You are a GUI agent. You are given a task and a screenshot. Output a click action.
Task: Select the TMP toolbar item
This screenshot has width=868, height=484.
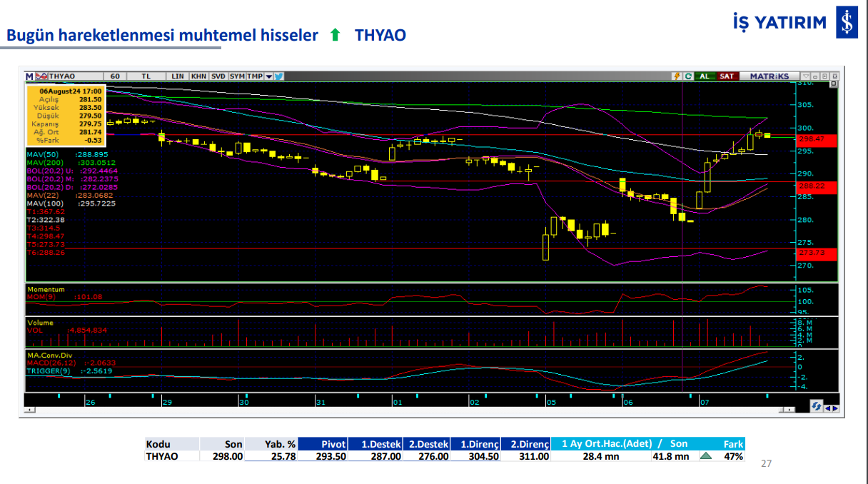click(x=255, y=76)
